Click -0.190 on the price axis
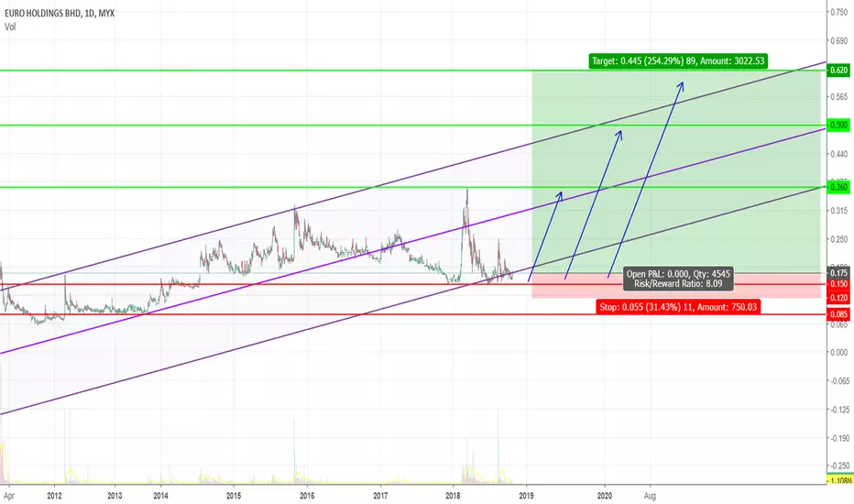Screen dimensions: 854x504 coord(838,437)
